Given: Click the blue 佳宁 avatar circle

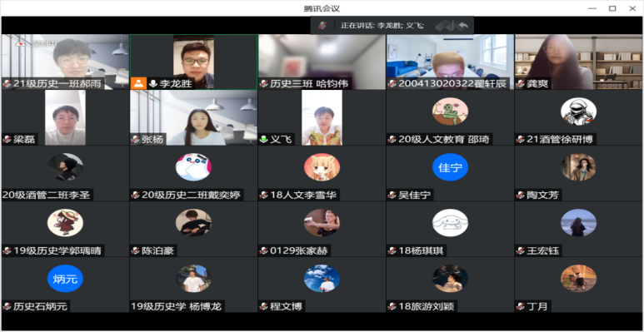Looking at the screenshot, I should pyautogui.click(x=450, y=167).
